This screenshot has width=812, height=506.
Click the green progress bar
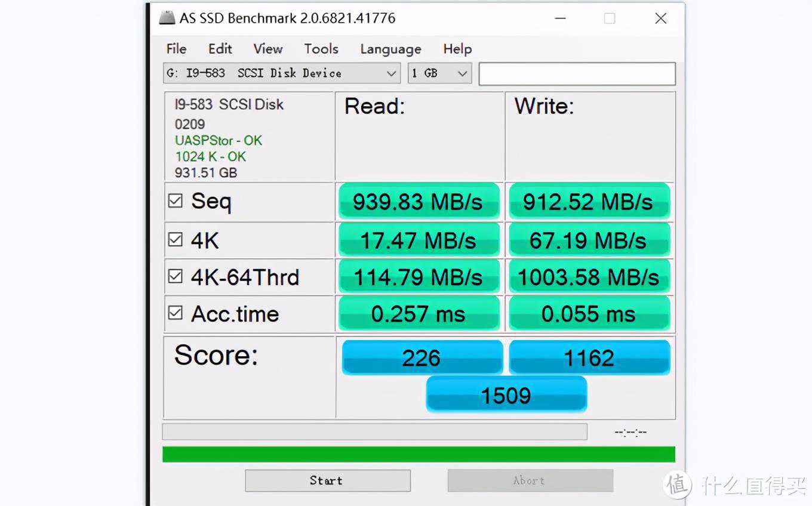tap(419, 454)
